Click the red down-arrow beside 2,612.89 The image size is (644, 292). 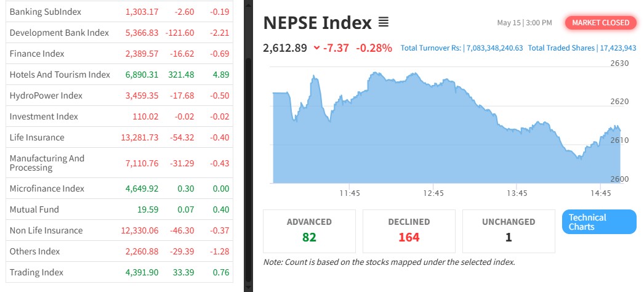pyautogui.click(x=316, y=47)
